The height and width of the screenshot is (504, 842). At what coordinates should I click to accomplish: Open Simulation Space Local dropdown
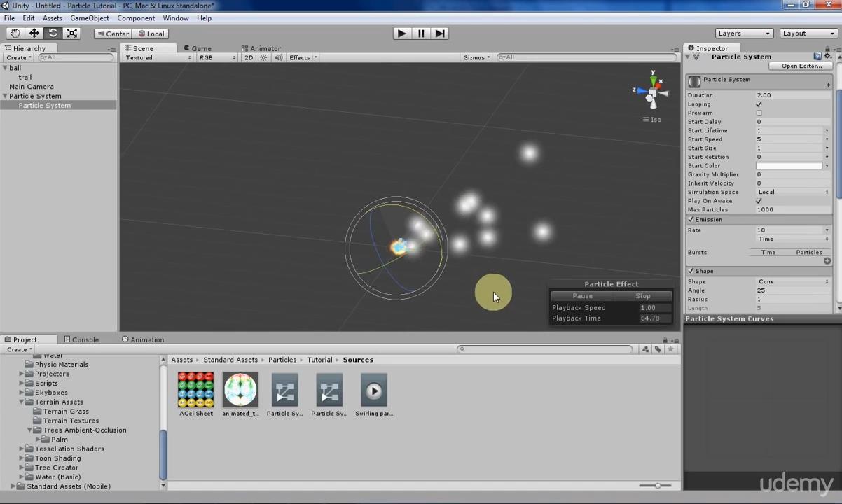coord(794,192)
